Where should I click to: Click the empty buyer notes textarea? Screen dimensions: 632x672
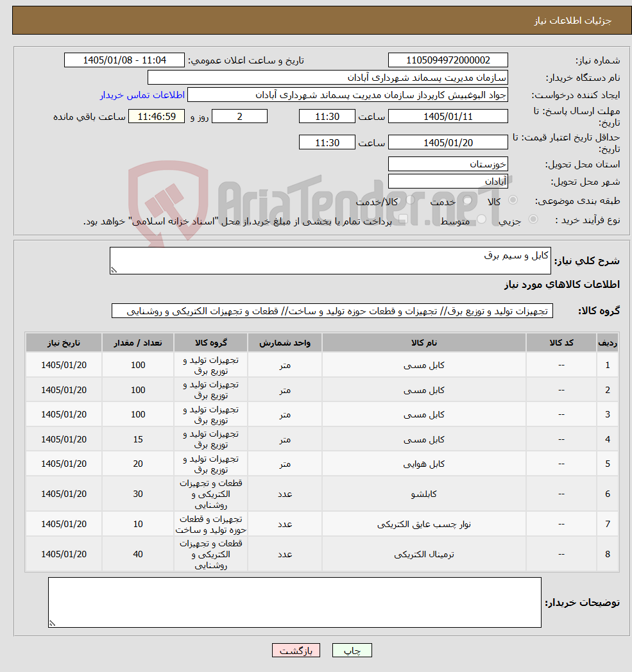[295, 602]
